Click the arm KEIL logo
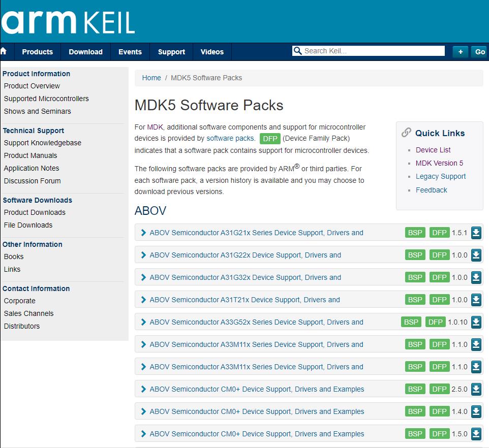Image resolution: width=489 pixels, height=448 pixels. [x=68, y=22]
